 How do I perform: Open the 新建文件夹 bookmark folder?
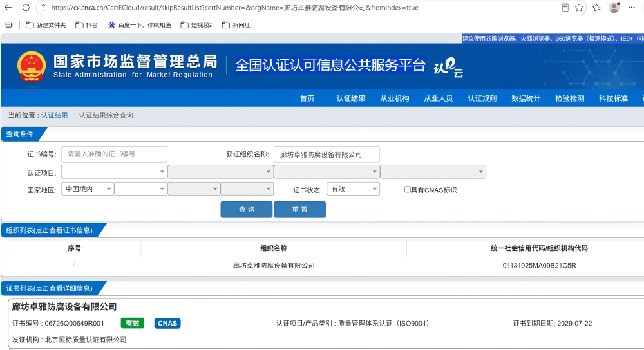(x=46, y=25)
